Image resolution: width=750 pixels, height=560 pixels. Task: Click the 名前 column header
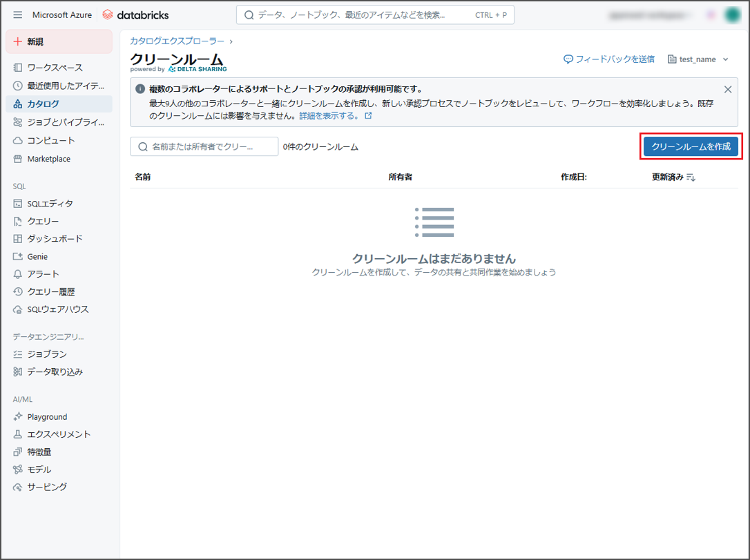142,177
